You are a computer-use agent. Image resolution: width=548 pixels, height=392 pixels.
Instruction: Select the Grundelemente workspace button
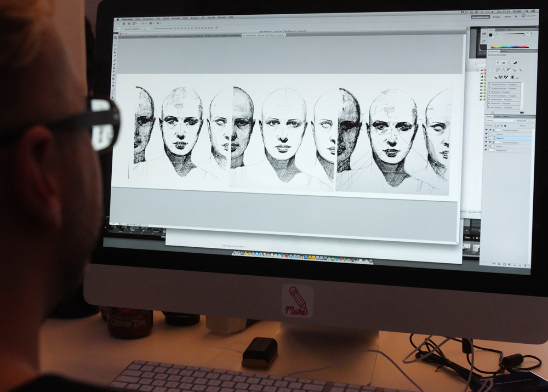point(480,17)
